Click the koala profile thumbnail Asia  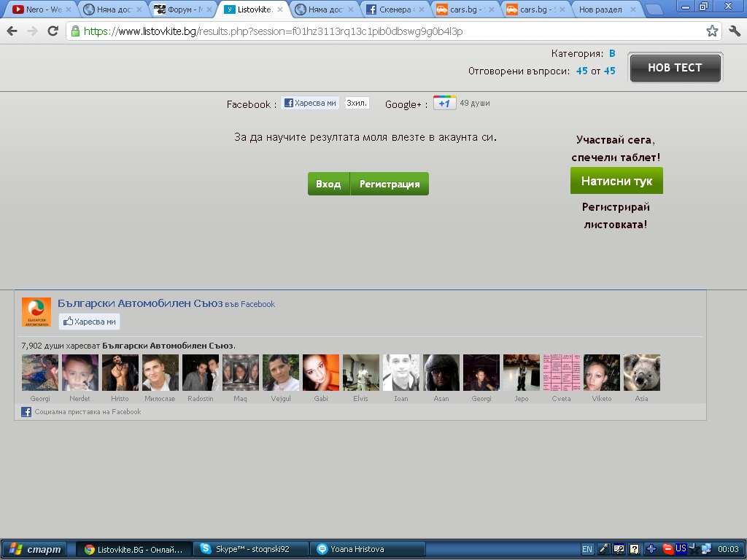[641, 373]
